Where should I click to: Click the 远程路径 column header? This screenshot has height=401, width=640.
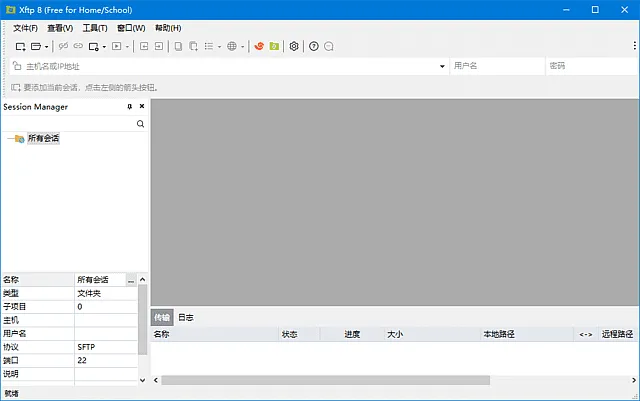click(618, 334)
